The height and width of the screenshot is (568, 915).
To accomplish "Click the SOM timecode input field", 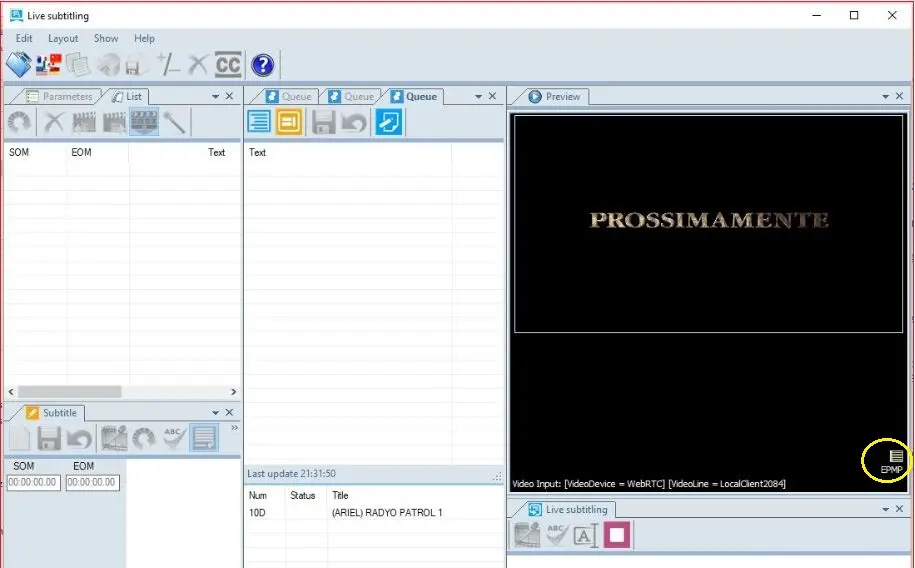I will click(34, 483).
